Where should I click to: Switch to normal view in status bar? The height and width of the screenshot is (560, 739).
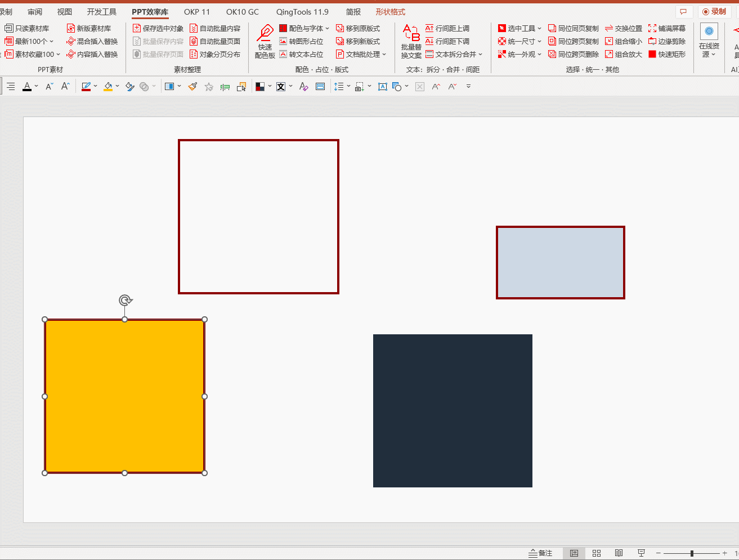pos(574,553)
